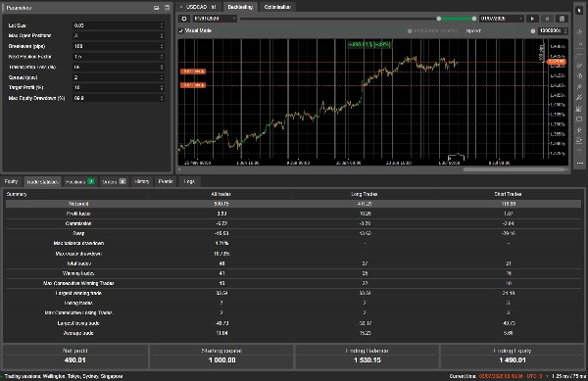Click the All trades column header
588x381 pixels.
coord(220,194)
